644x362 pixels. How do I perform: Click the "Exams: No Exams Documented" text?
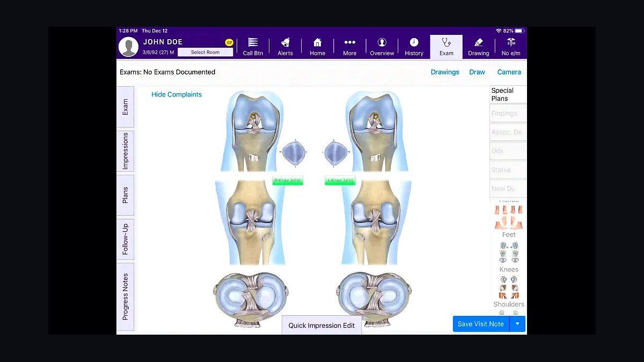[167, 72]
